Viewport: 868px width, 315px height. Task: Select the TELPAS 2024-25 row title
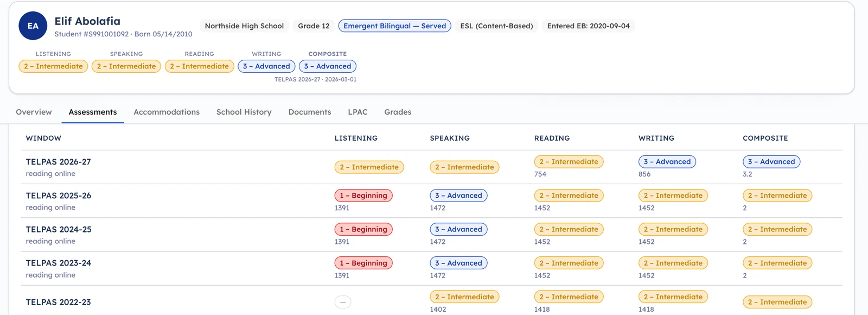59,229
